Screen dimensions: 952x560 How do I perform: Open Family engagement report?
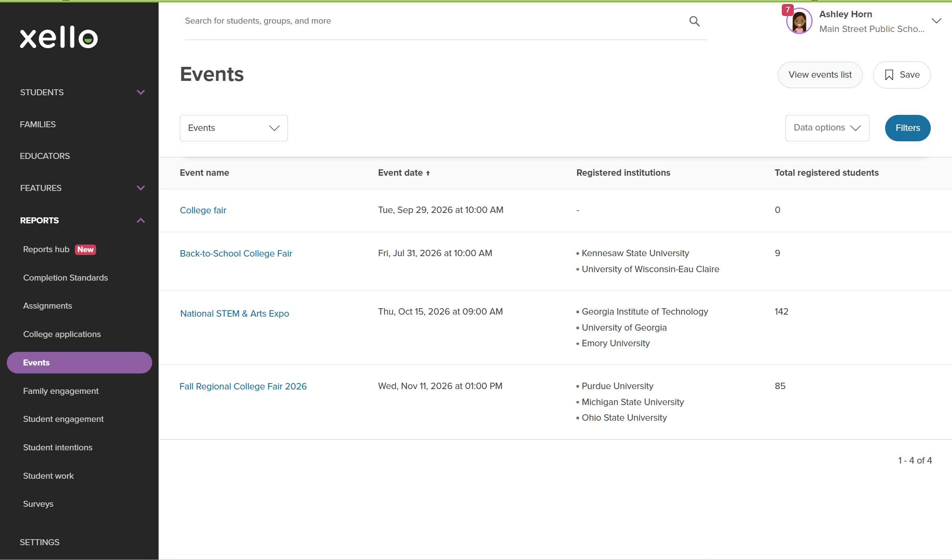tap(60, 391)
